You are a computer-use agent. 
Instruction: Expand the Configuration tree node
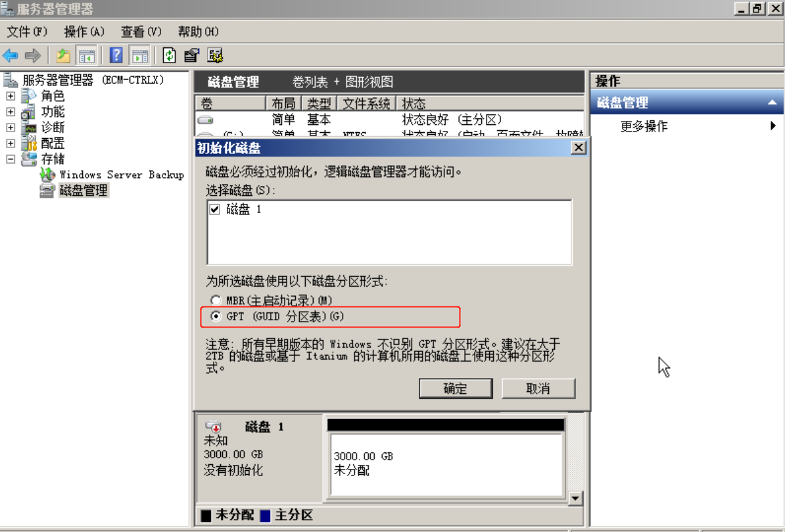11,143
